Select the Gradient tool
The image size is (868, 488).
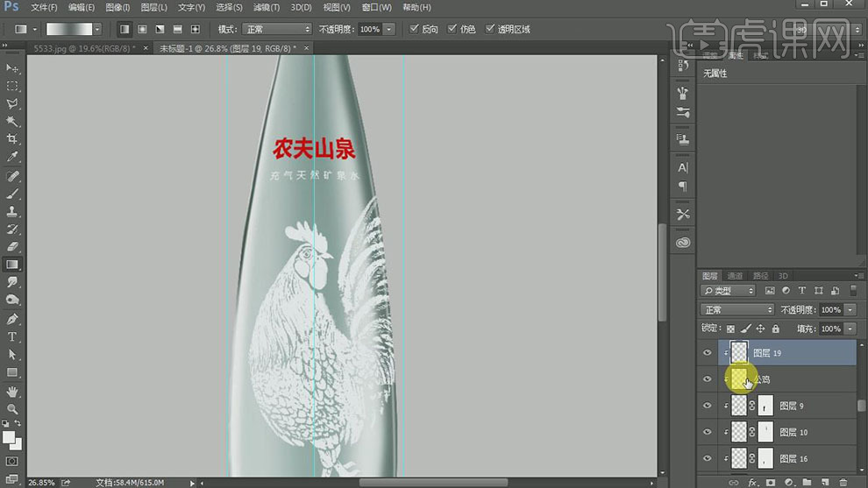click(x=12, y=265)
